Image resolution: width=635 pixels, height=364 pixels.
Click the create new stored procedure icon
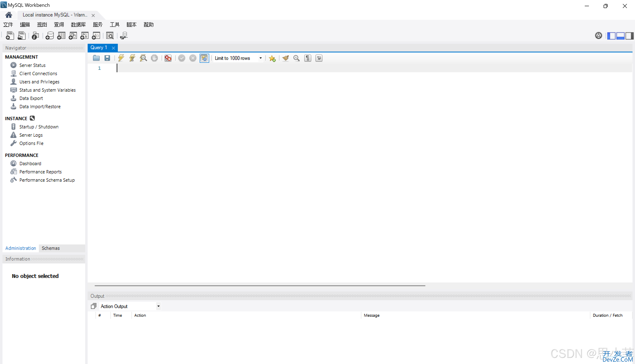pyautogui.click(x=84, y=36)
